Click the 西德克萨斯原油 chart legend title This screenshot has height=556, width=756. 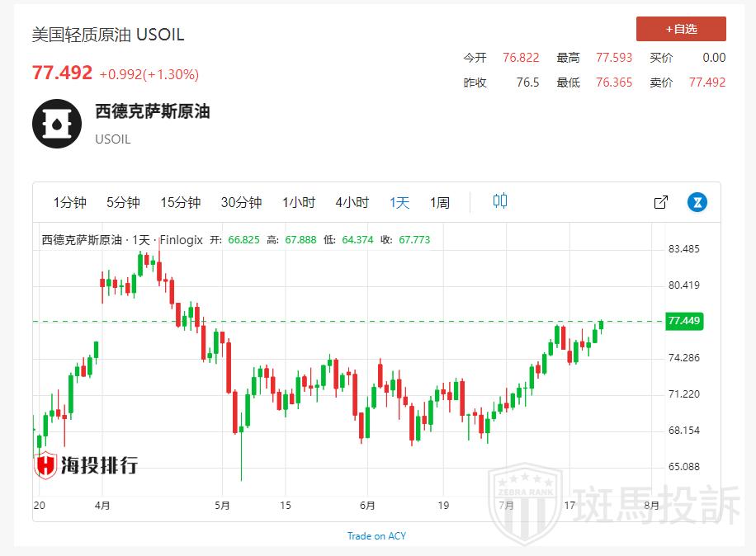coord(82,240)
